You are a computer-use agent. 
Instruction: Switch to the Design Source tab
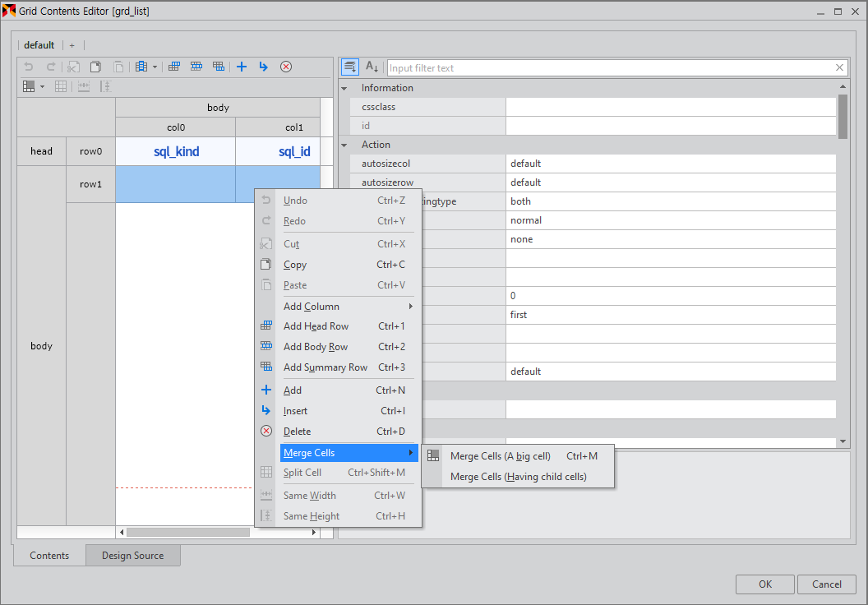pyautogui.click(x=132, y=556)
